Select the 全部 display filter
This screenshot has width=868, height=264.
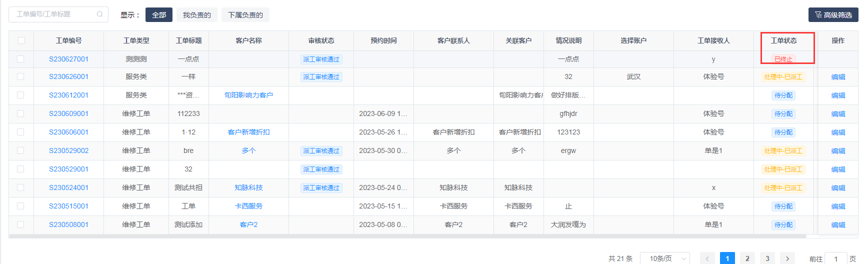[159, 15]
